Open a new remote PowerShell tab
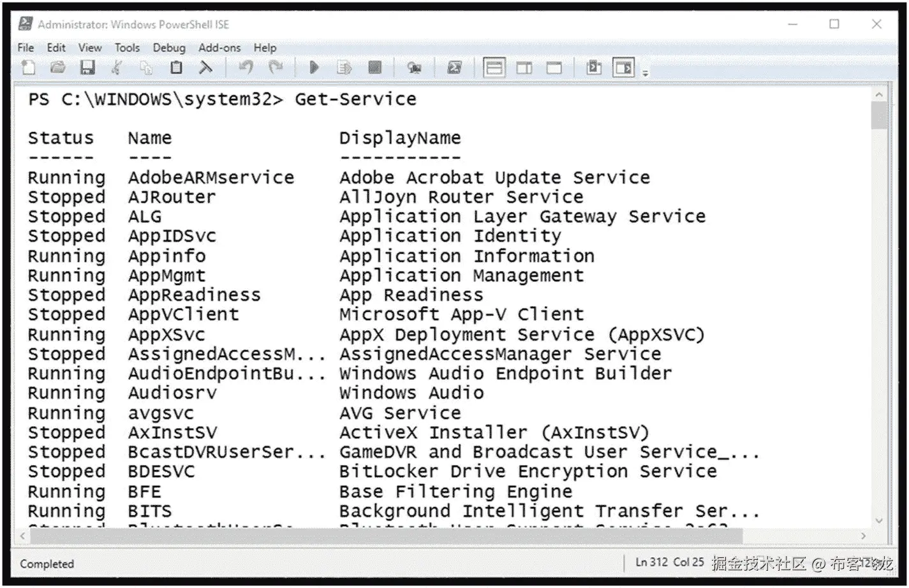 click(415, 68)
